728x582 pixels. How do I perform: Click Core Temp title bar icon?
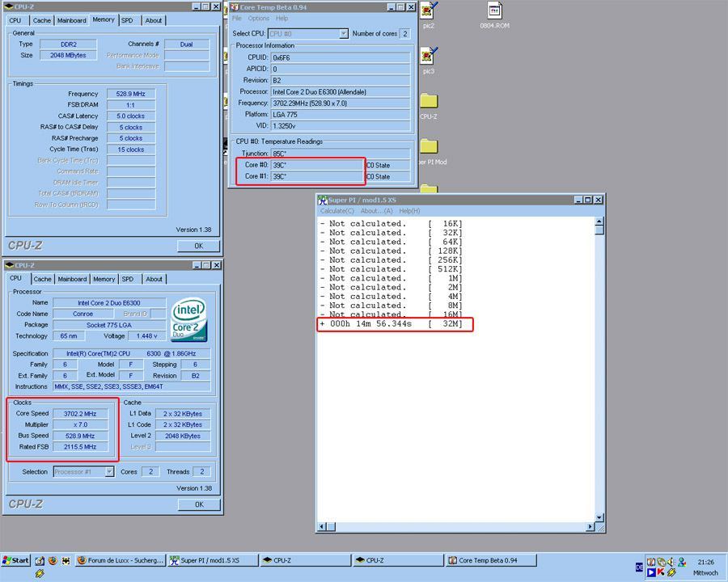[235, 7]
